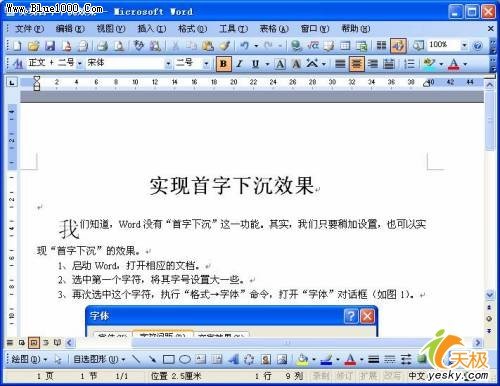Click the Line Color brush on drawing toolbar
The width and height of the screenshot is (500, 386).
pyautogui.click(x=326, y=359)
